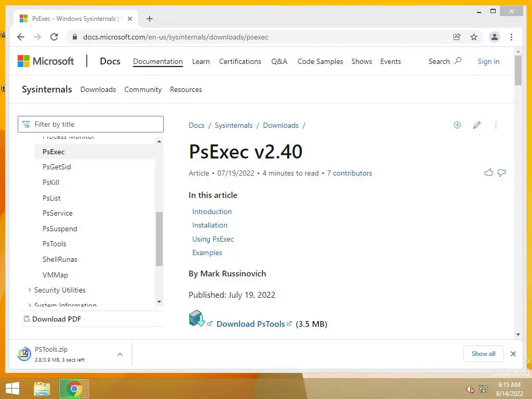Go back to the previous page
The height and width of the screenshot is (399, 532).
coord(21,37)
